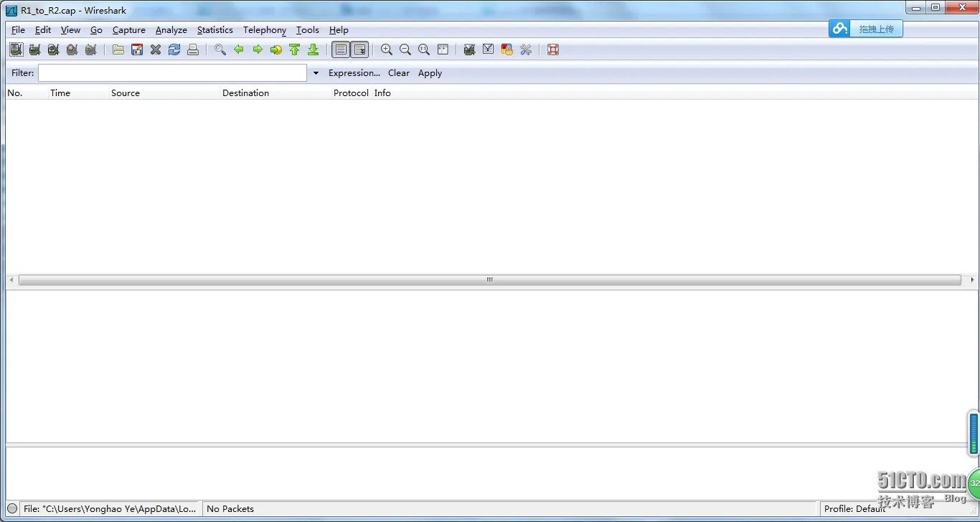Sort by the No. column header
The height and width of the screenshot is (522, 980).
tap(27, 93)
